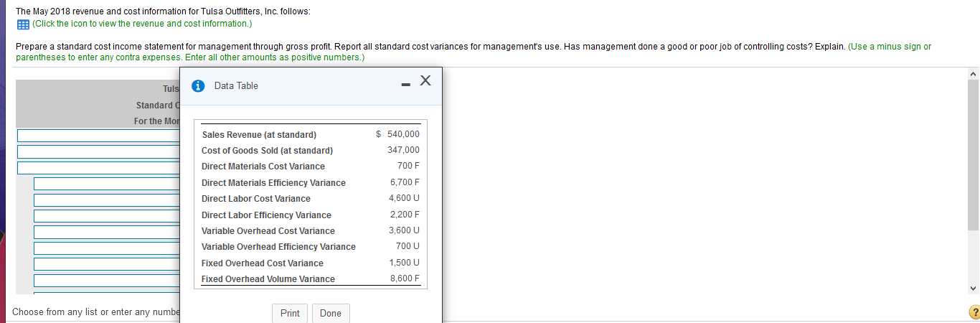Image resolution: width=980 pixels, height=323 pixels.
Task: Click 'Variable Overhead Cost Variance' label
Action: [x=268, y=231]
